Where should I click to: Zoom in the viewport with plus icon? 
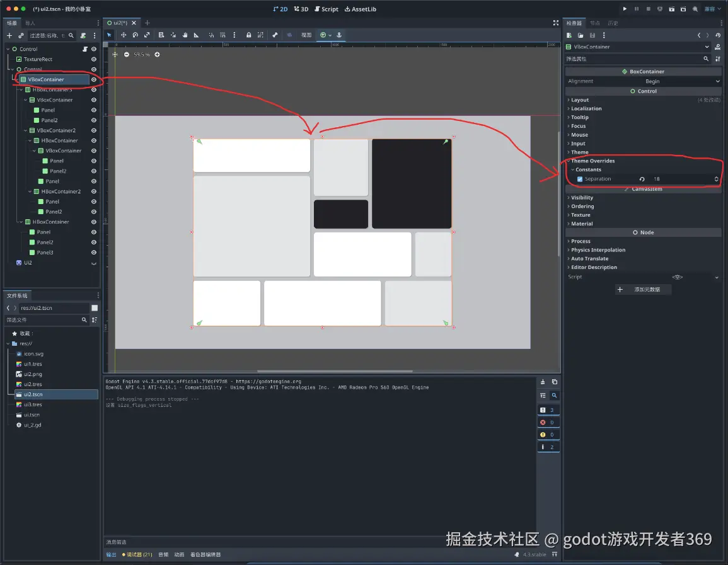157,55
